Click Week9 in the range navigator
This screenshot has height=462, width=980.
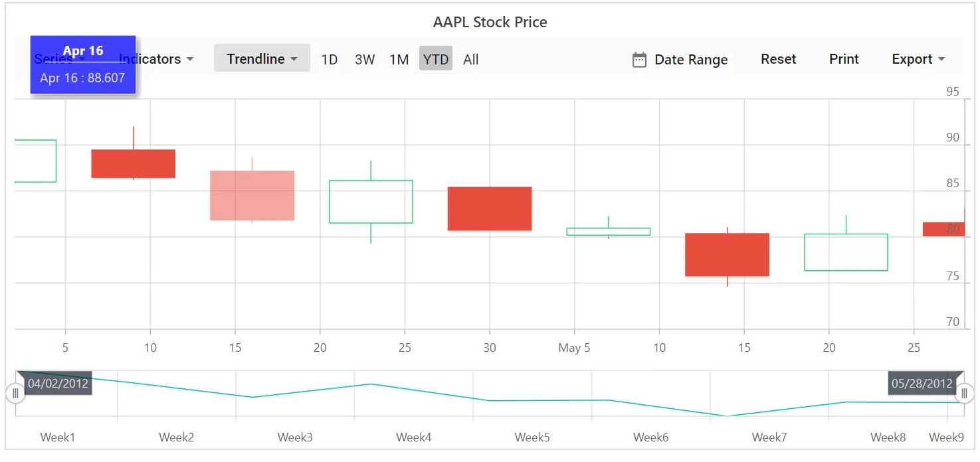(946, 437)
